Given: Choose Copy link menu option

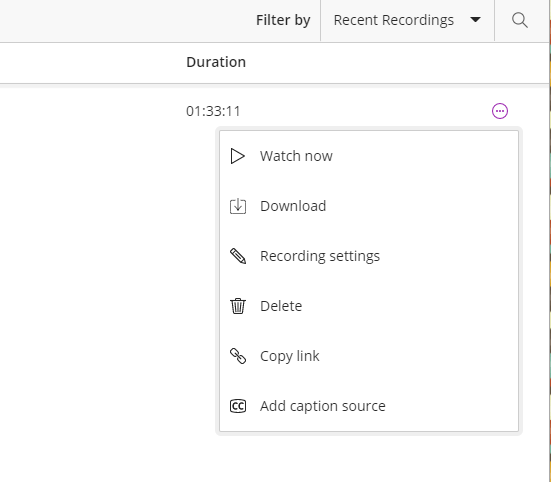Looking at the screenshot, I should [369, 356].
